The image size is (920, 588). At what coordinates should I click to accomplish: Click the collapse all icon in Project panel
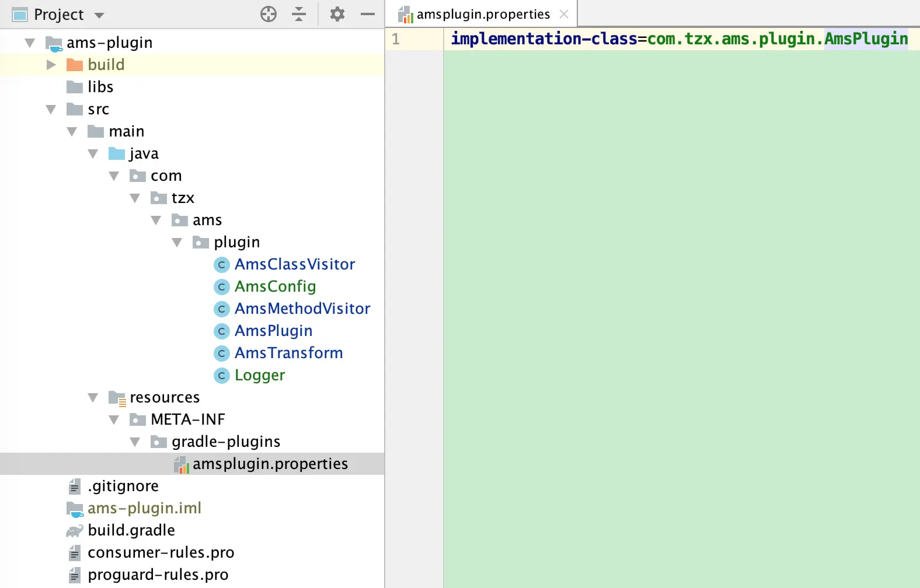pyautogui.click(x=299, y=14)
